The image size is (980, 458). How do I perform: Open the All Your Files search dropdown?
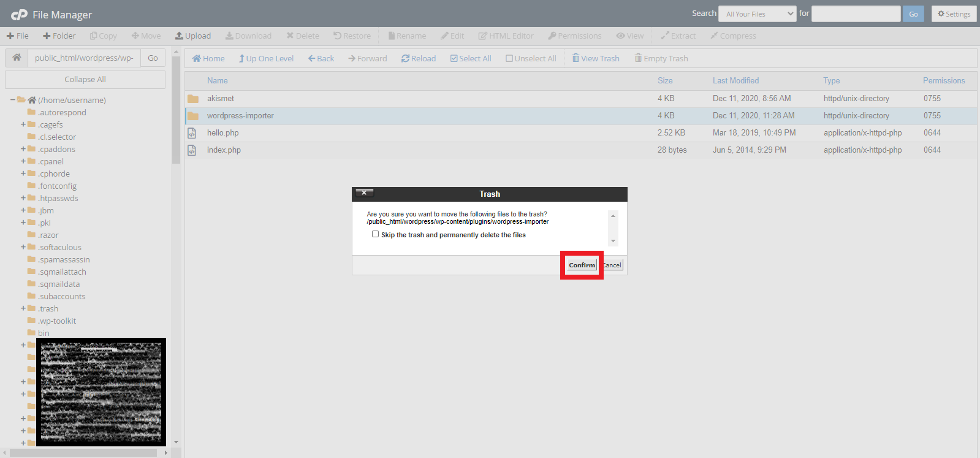pyautogui.click(x=757, y=14)
